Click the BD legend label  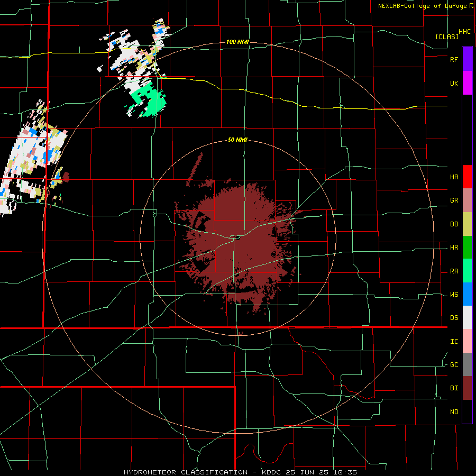(454, 224)
